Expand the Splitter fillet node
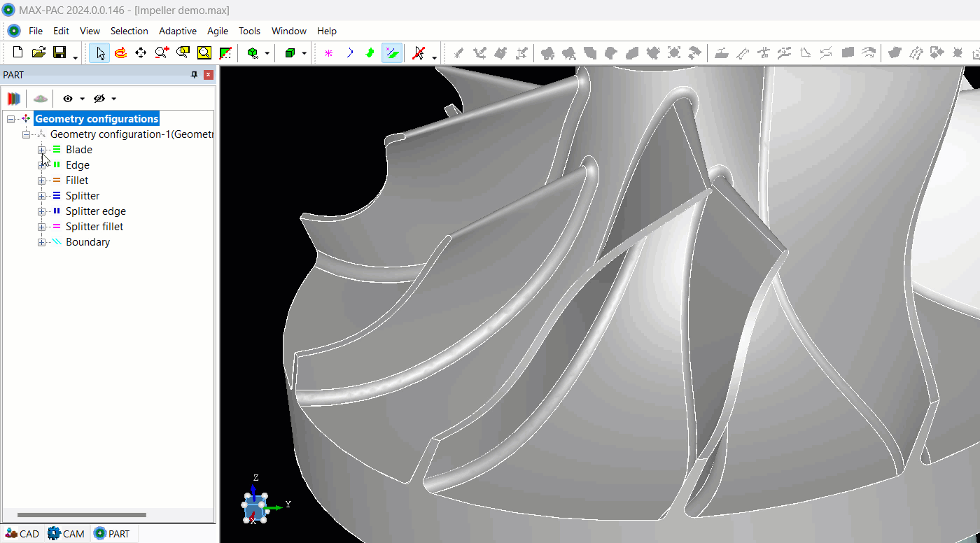The height and width of the screenshot is (543, 980). pyautogui.click(x=41, y=227)
